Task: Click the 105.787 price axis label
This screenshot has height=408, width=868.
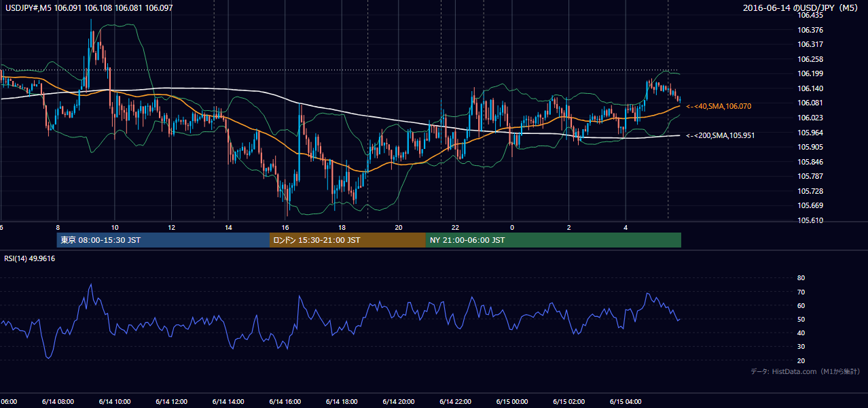Action: click(x=811, y=176)
